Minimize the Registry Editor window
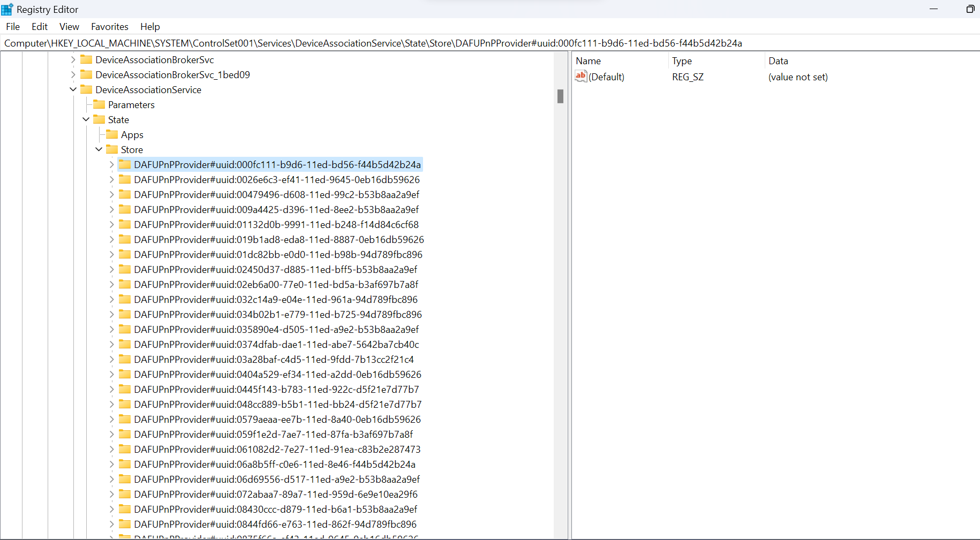The image size is (980, 540). pos(933,9)
